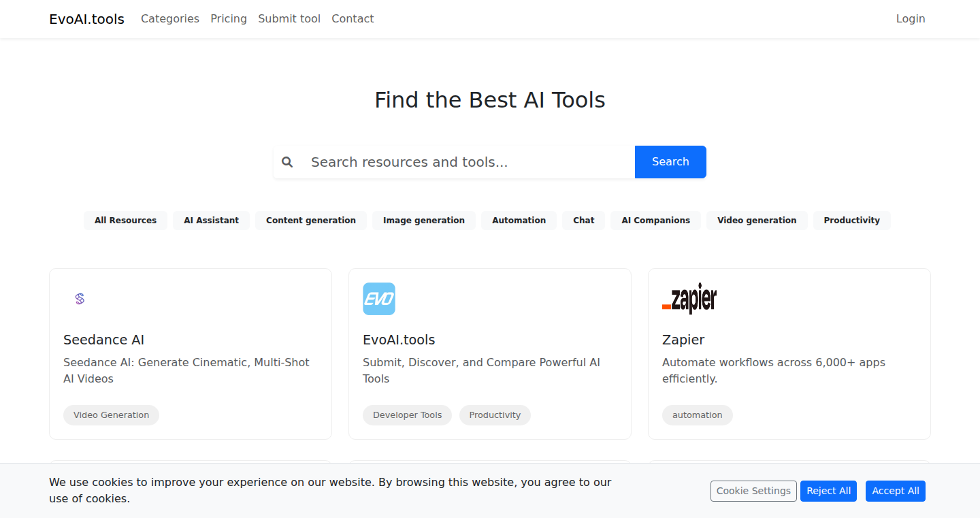This screenshot has height=518, width=980.
Task: Filter by Content generation category
Action: [x=311, y=221]
